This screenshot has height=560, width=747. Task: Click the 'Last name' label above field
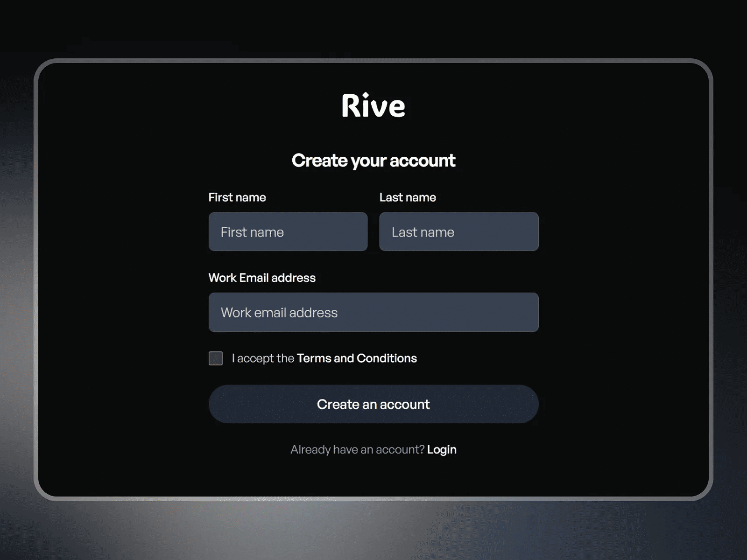(x=408, y=197)
